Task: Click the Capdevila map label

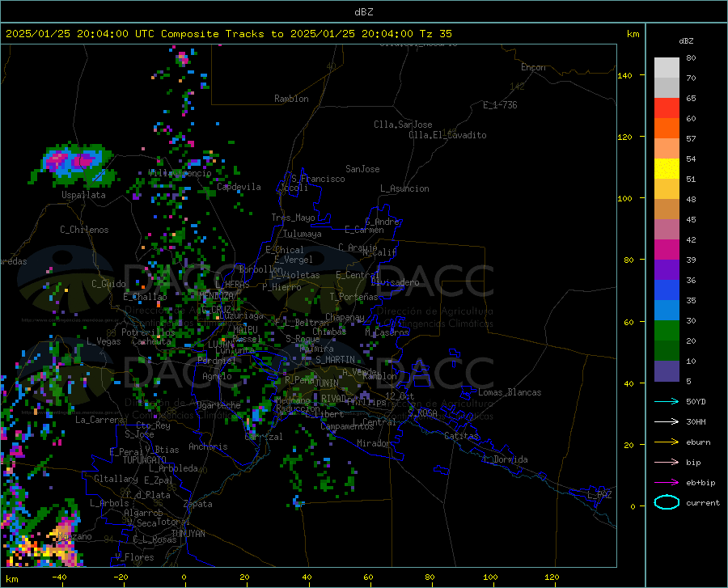Action: pyautogui.click(x=239, y=187)
